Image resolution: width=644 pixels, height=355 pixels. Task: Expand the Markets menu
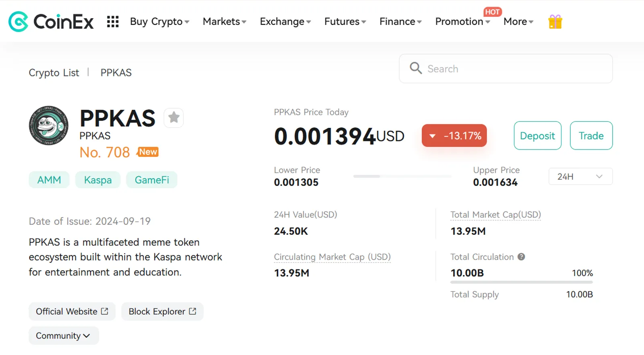tap(224, 21)
